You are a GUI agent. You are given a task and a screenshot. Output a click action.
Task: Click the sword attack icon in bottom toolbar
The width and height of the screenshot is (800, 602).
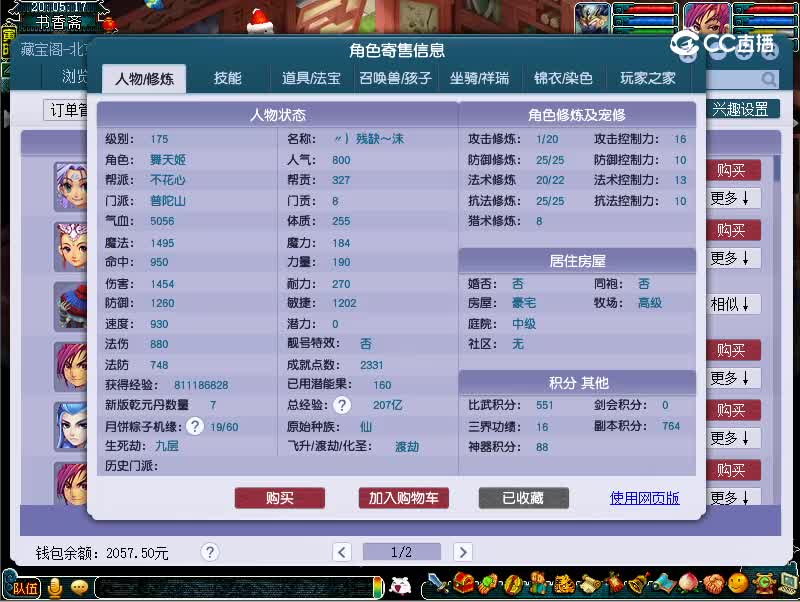click(x=438, y=584)
